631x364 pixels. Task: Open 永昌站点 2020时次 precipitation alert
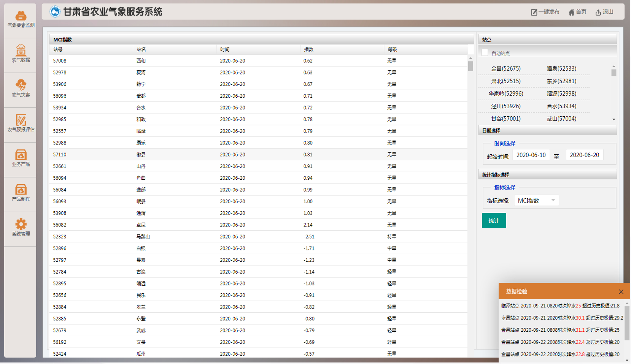click(x=562, y=318)
